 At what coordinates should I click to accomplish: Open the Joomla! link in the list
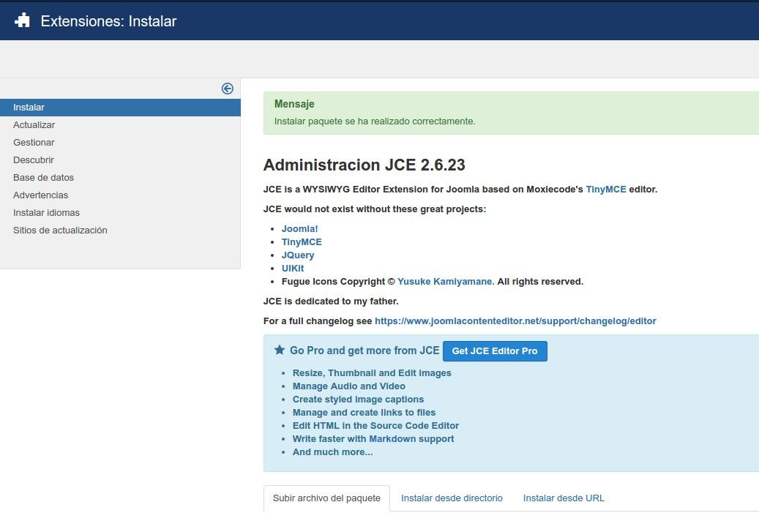point(299,228)
